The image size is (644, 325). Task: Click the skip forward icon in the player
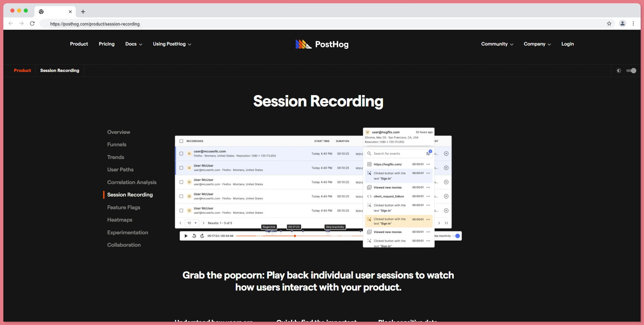point(202,236)
